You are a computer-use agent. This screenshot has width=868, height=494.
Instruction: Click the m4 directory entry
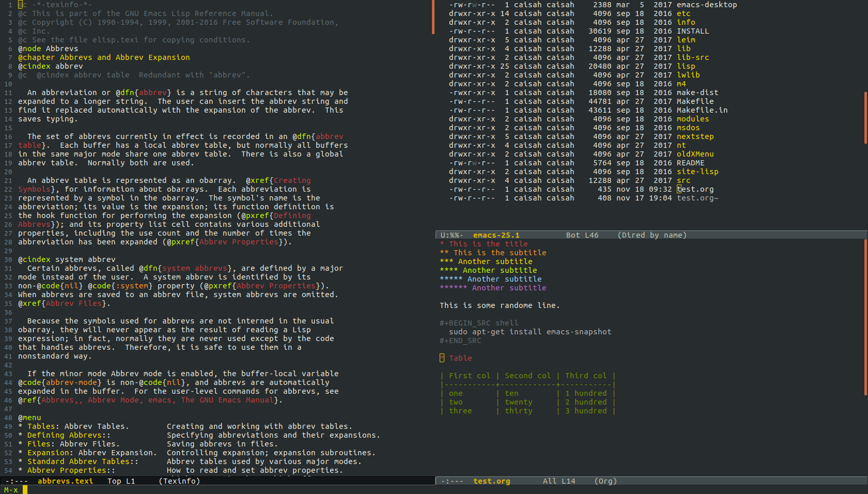681,84
